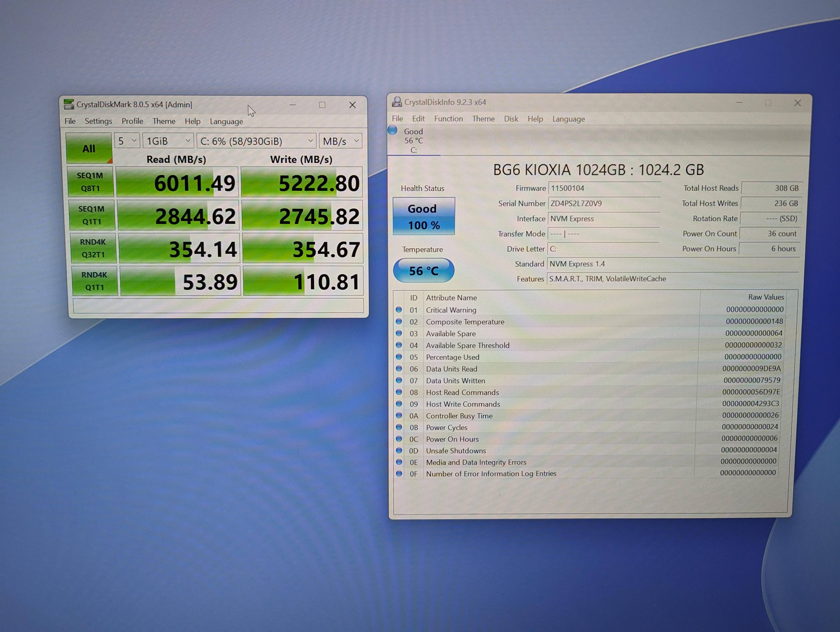The width and height of the screenshot is (840, 632).
Task: Open the Profile menu in CrystalDiskMark
Action: [132, 121]
